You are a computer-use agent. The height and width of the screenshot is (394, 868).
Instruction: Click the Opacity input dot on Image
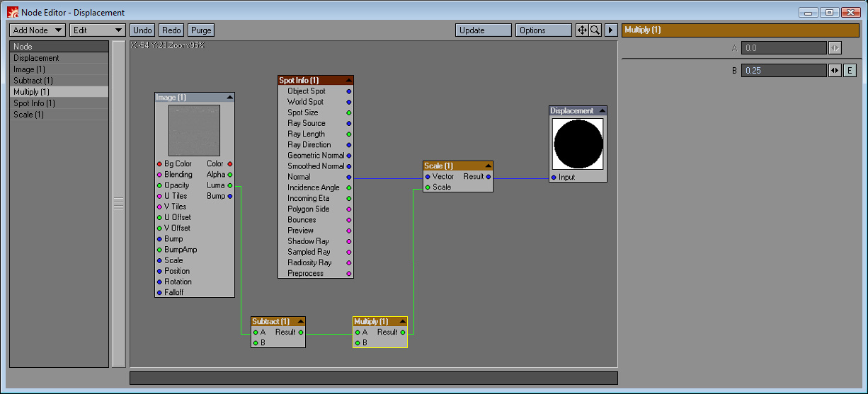point(159,185)
